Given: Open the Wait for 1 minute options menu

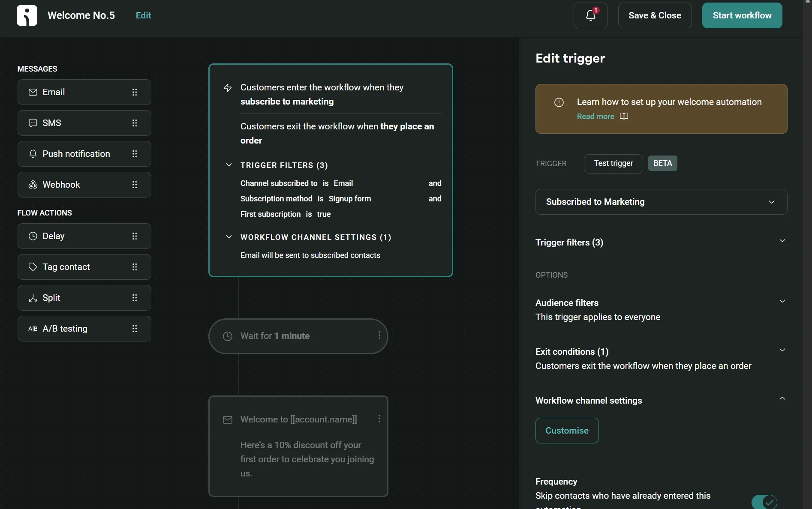Looking at the screenshot, I should (x=379, y=335).
